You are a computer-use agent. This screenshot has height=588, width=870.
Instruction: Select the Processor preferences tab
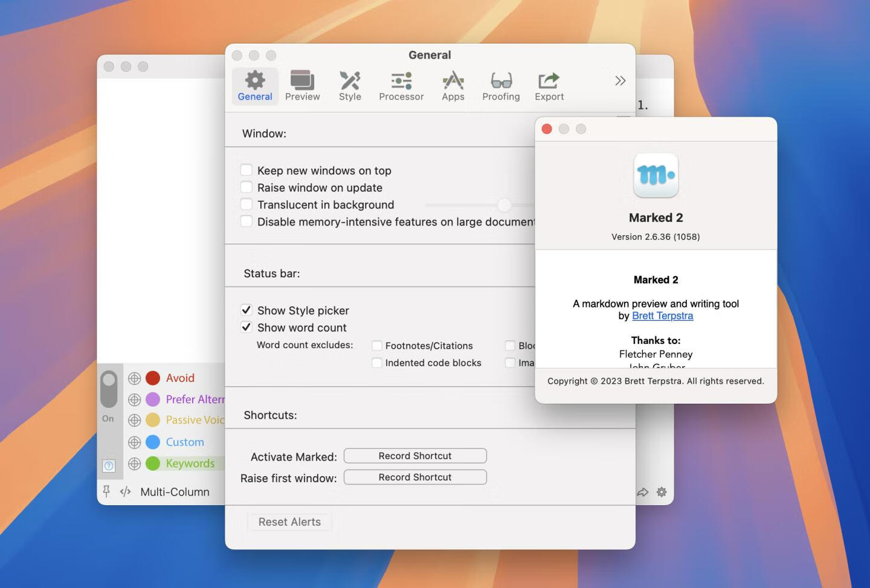point(401,86)
